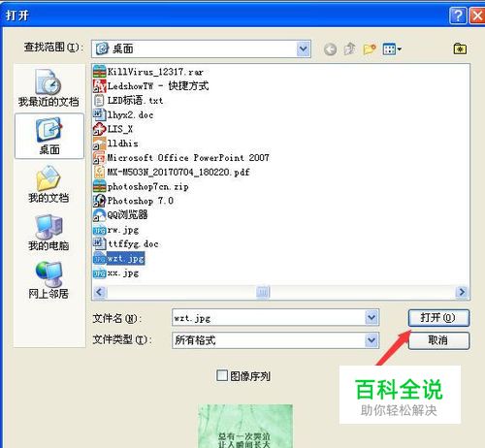Screen dimensions: 485x448
Task: Select KillVirus_12317.rar file
Action: [148, 72]
